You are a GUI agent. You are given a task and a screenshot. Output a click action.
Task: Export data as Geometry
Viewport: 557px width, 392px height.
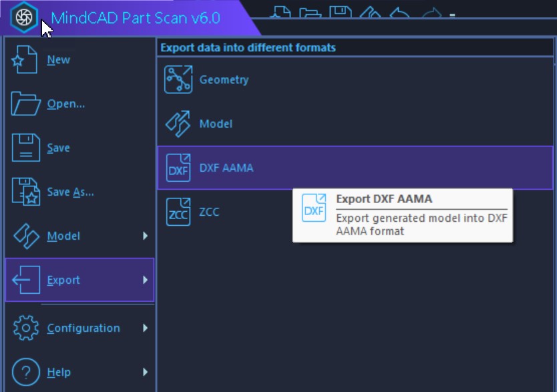click(x=226, y=79)
